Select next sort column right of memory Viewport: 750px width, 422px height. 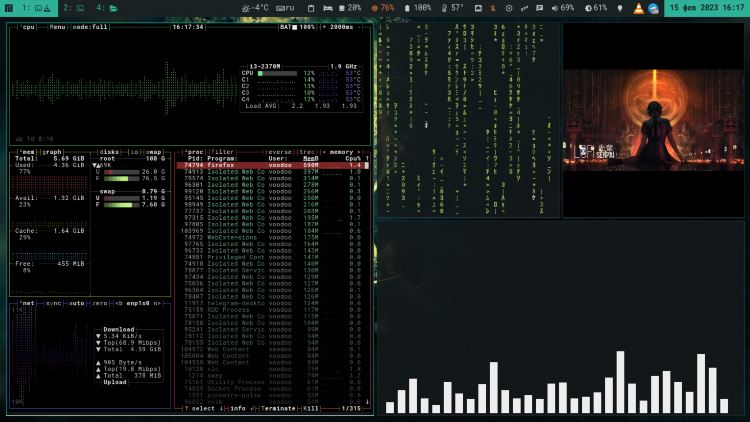tap(358, 152)
